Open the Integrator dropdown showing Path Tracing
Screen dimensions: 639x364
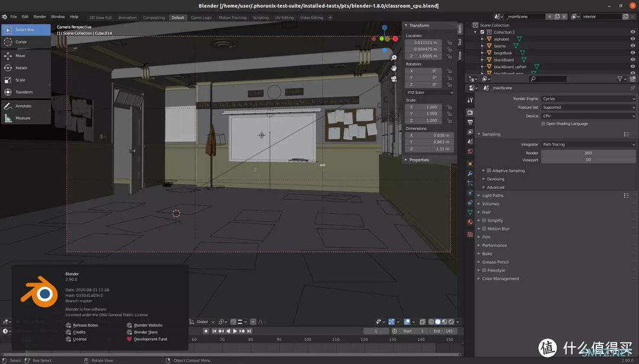click(x=588, y=145)
